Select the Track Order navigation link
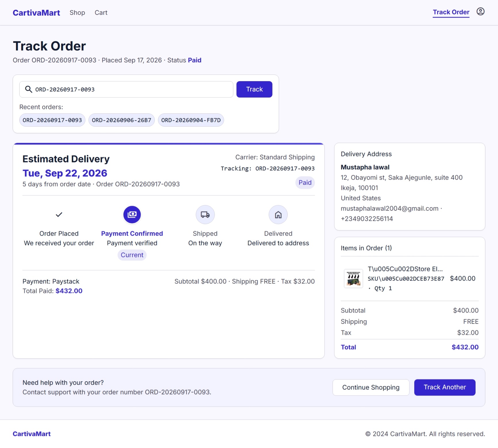 [451, 12]
